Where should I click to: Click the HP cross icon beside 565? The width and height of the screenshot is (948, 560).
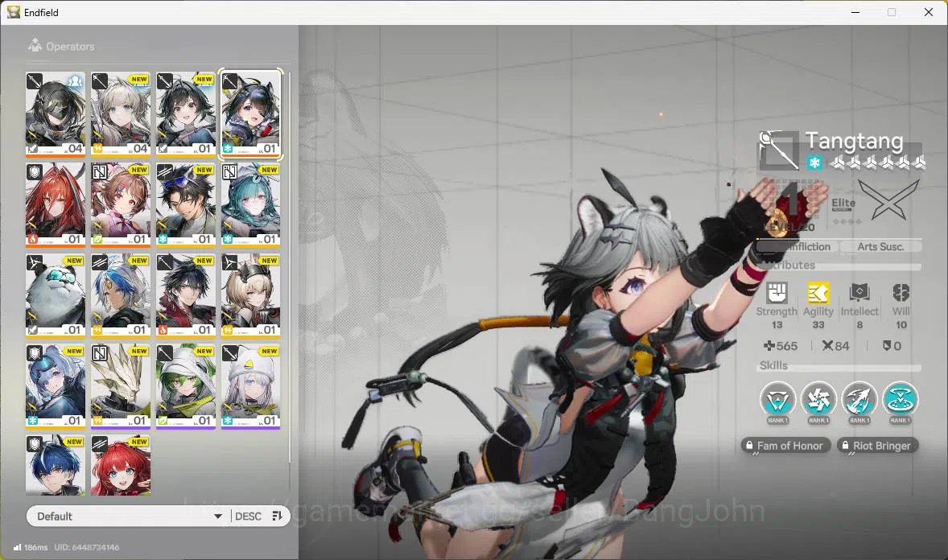click(x=769, y=346)
